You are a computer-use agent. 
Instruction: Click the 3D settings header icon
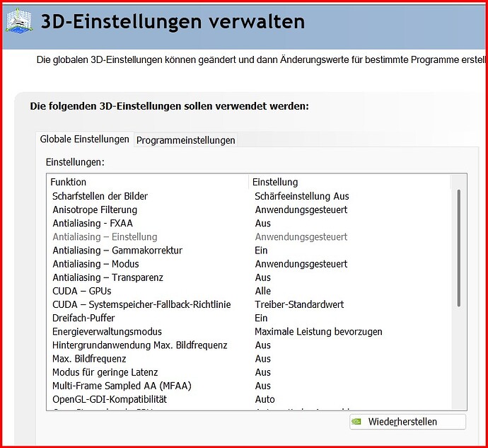coord(19,21)
